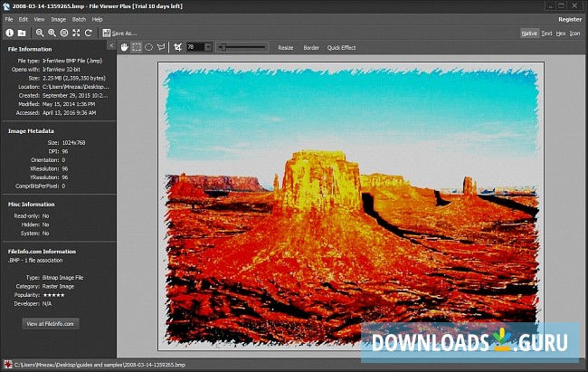The width and height of the screenshot is (588, 372).
Task: Click the 'Bitmap Image File' type value
Action: (x=62, y=278)
